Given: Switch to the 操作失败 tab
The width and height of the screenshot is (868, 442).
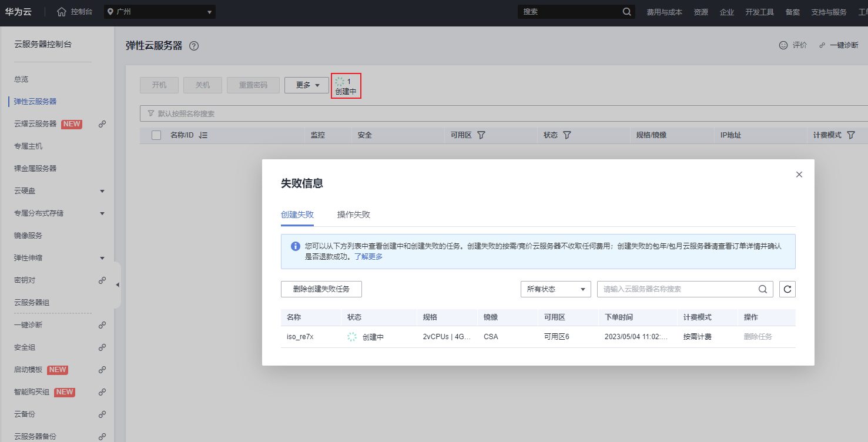Looking at the screenshot, I should point(353,214).
